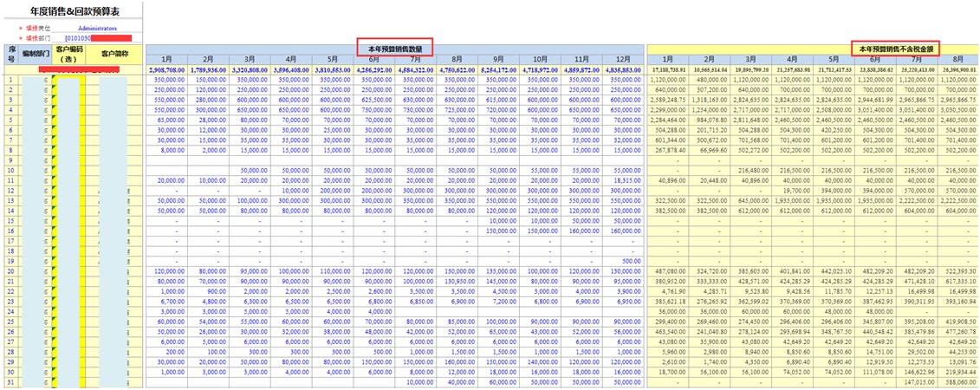Select the amount cell 13,091.76
980x390 pixels.
958,361
